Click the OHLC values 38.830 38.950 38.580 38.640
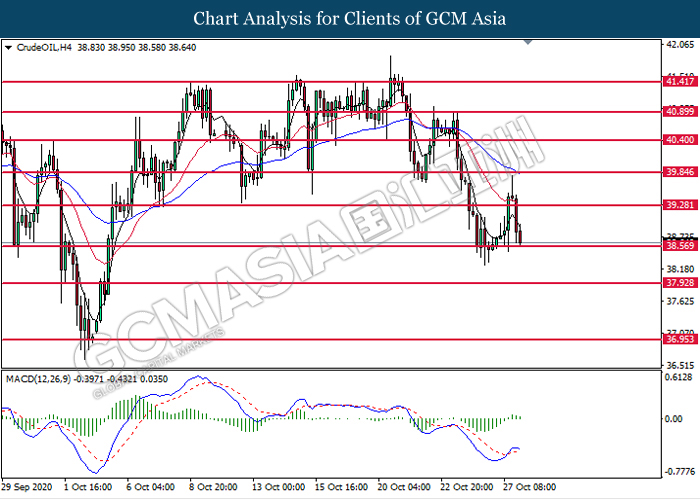Screen dimensions: 700x500 137,47
